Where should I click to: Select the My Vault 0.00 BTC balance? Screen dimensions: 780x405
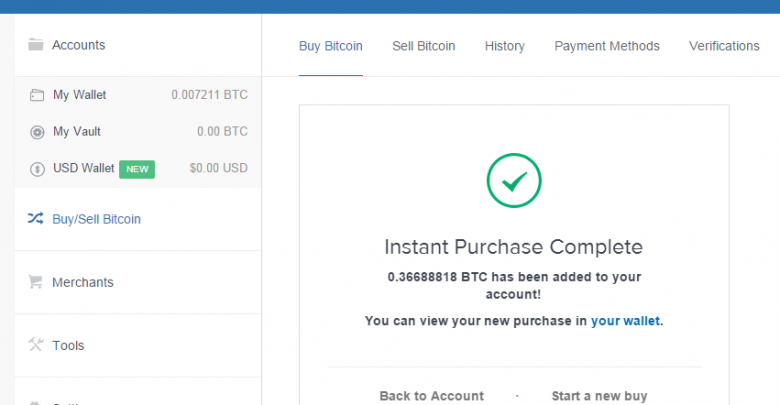(222, 131)
